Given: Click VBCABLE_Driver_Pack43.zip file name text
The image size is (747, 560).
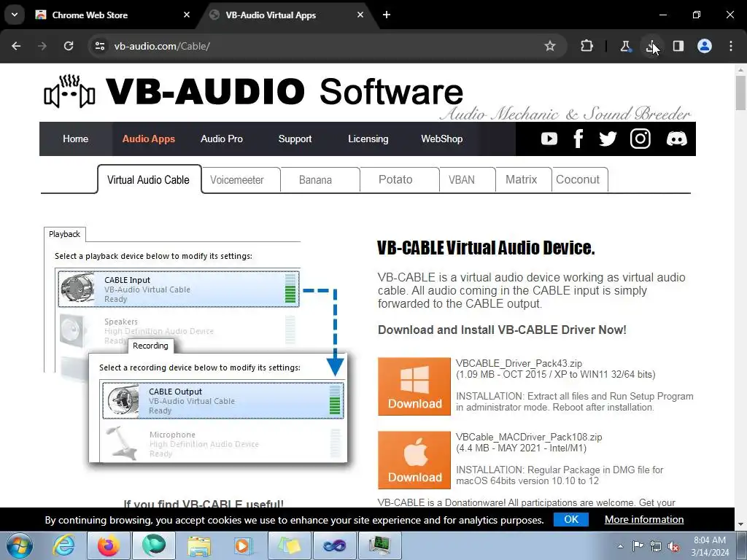Looking at the screenshot, I should point(519,363).
